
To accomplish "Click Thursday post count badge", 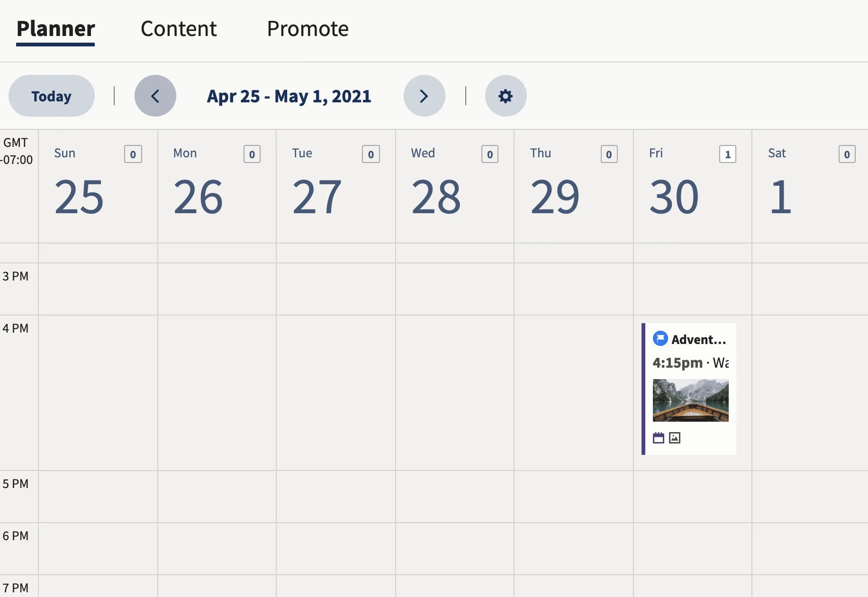I will [609, 154].
